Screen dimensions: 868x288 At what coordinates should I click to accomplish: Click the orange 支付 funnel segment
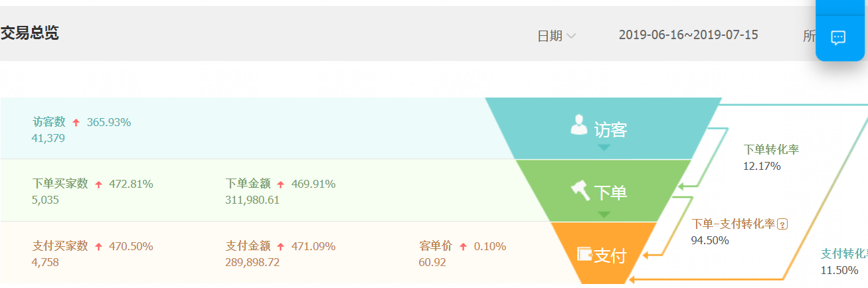pos(603,253)
